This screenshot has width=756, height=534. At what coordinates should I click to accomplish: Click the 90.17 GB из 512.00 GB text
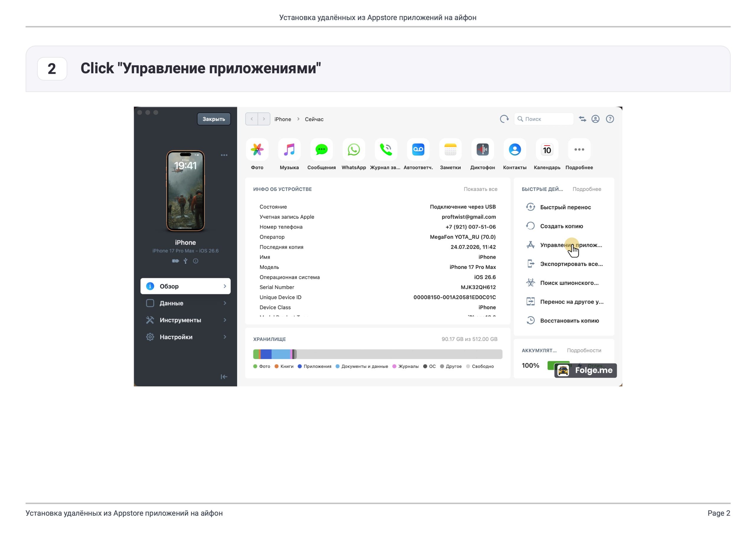pyautogui.click(x=469, y=339)
